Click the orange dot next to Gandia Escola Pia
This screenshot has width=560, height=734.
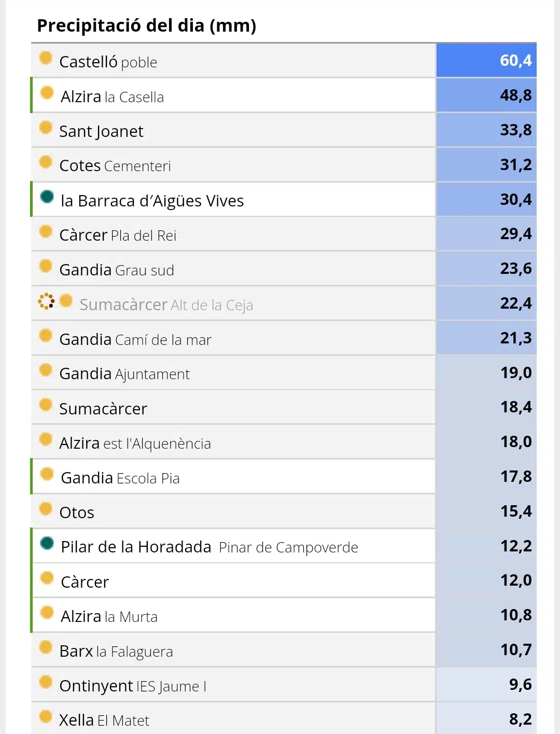pos(47,474)
